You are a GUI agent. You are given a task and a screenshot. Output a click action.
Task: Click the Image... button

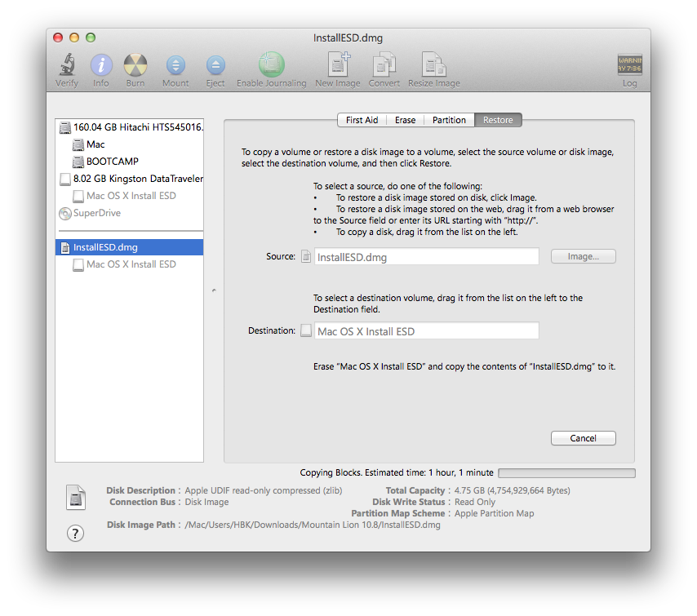pos(584,256)
